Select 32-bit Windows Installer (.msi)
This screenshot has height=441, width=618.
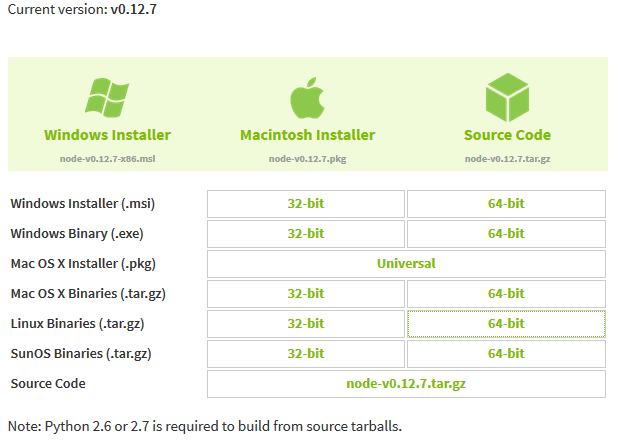(306, 204)
